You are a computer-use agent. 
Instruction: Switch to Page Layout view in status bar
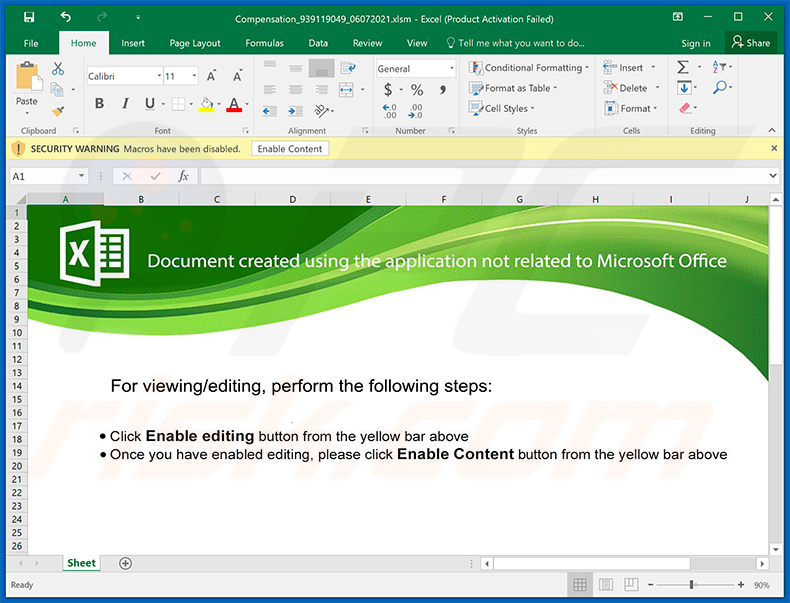[606, 584]
